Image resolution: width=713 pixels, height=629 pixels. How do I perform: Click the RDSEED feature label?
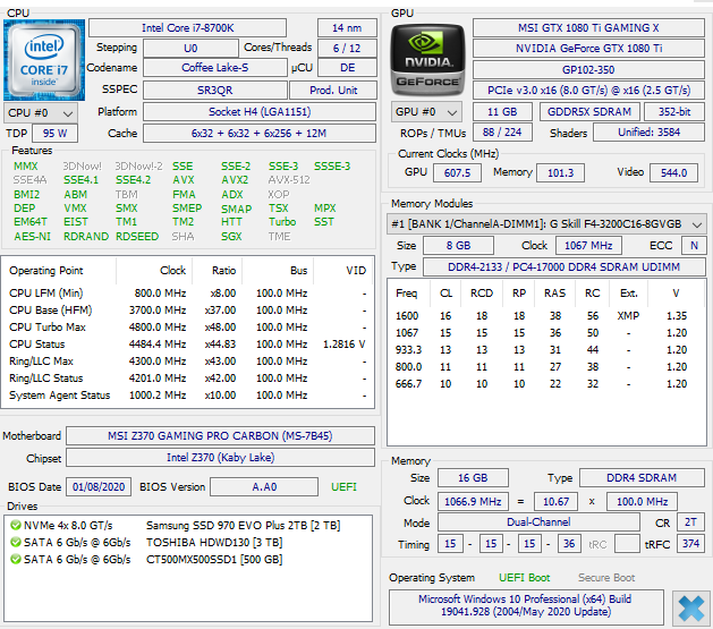137,237
